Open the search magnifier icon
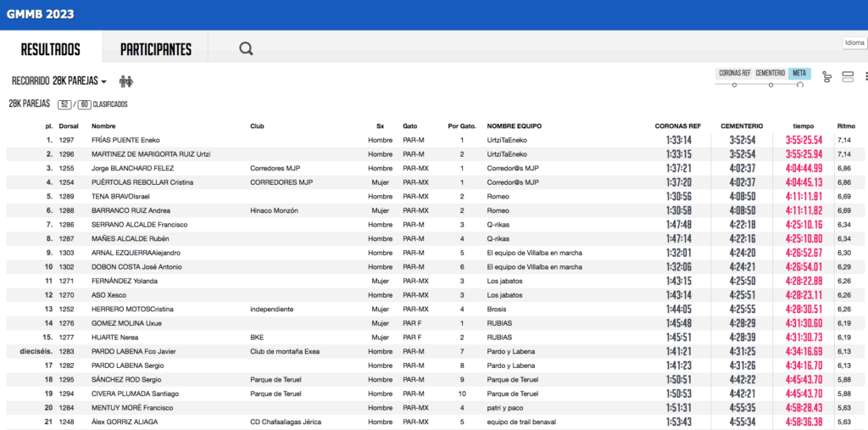 coord(246,49)
